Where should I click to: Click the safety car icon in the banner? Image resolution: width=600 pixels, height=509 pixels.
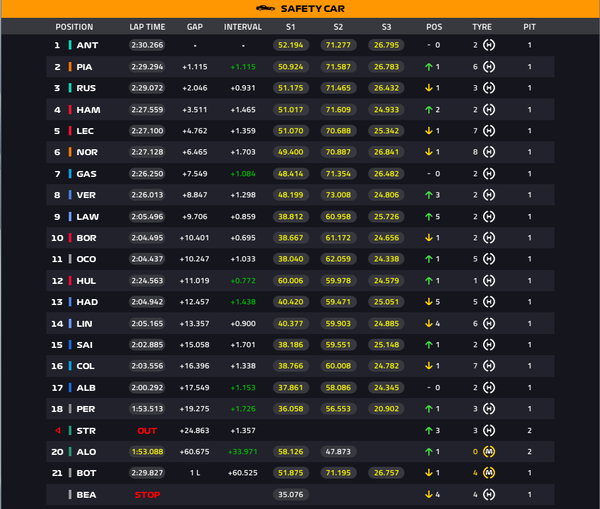[x=265, y=8]
